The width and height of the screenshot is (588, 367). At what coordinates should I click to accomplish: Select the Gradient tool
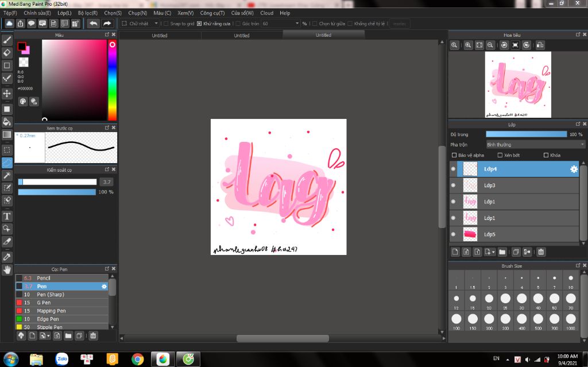coord(7,134)
